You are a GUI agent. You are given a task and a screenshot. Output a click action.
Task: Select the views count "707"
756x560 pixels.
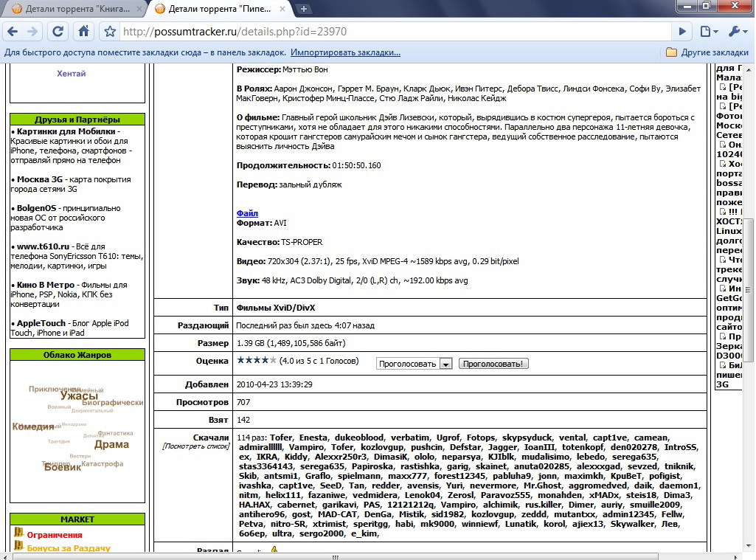tap(243, 402)
